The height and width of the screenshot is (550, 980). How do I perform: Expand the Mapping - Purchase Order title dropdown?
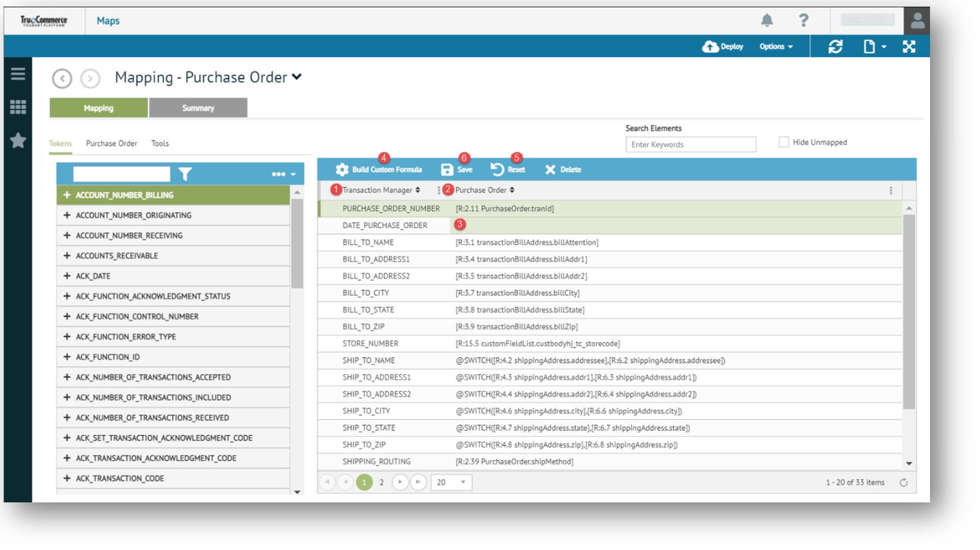pos(297,77)
